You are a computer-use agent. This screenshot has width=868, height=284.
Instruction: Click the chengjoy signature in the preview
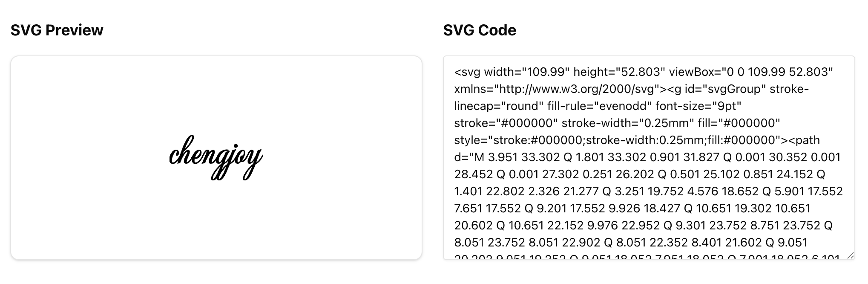(x=216, y=157)
